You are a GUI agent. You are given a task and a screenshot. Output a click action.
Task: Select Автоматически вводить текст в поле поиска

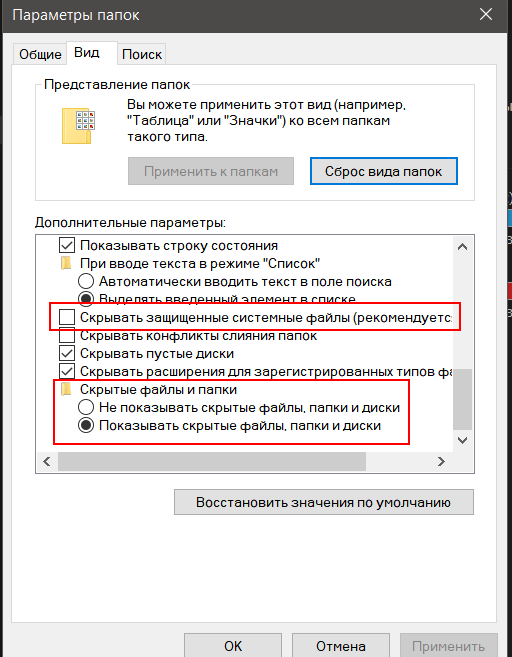[86, 282]
